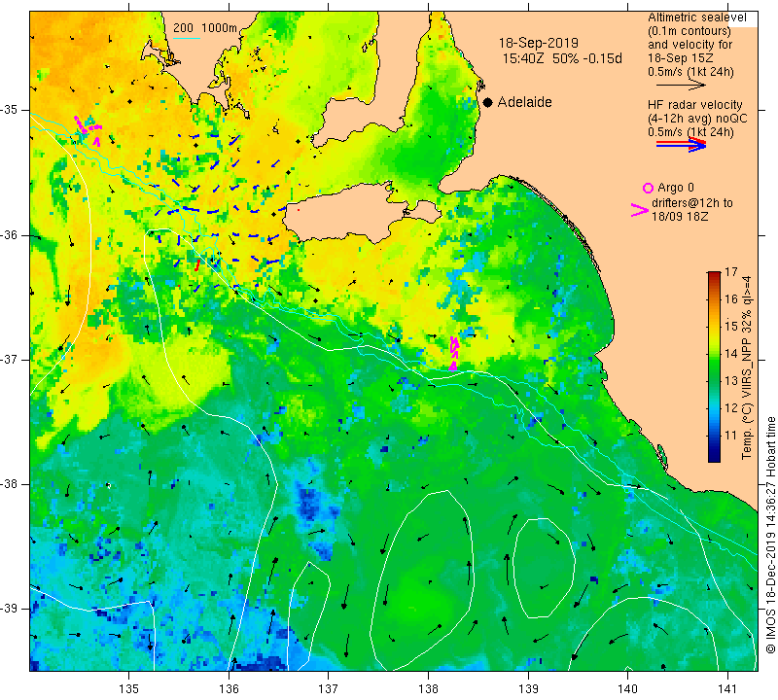The image size is (778, 700).
Task: Click the -39 latitude axis label
Action: [9, 609]
